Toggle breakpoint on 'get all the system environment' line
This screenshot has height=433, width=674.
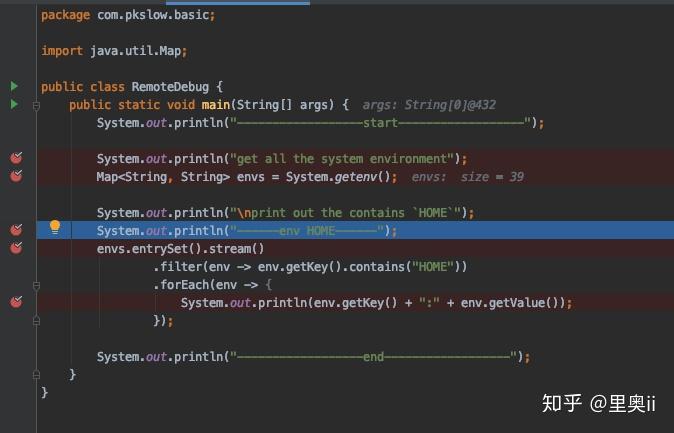(16, 158)
